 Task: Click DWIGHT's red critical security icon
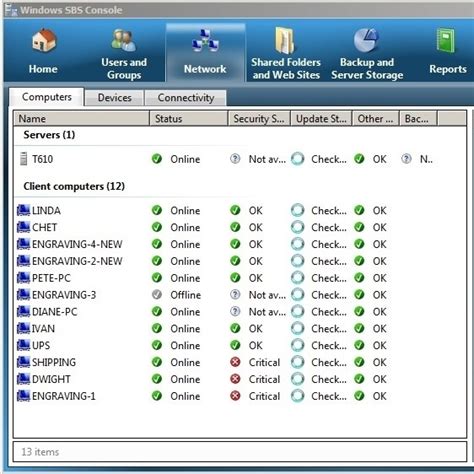click(x=235, y=379)
